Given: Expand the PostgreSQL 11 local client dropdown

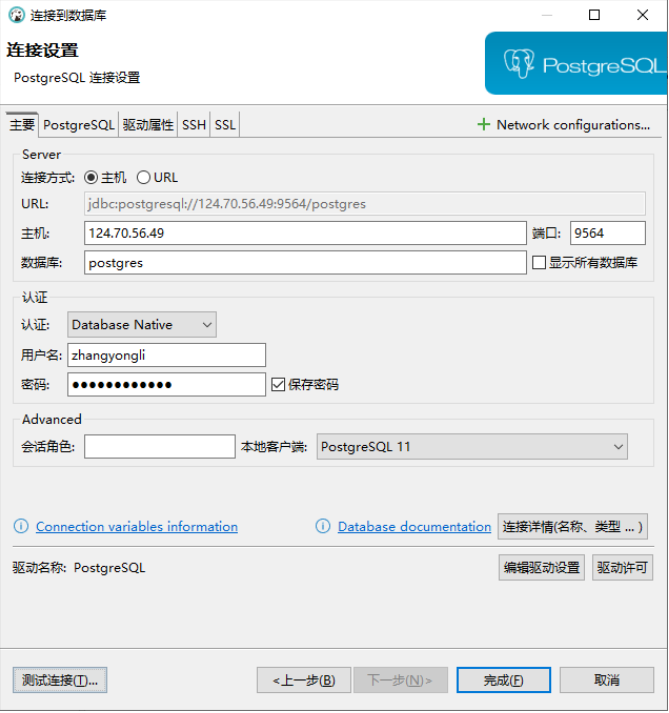Looking at the screenshot, I should (472, 447).
